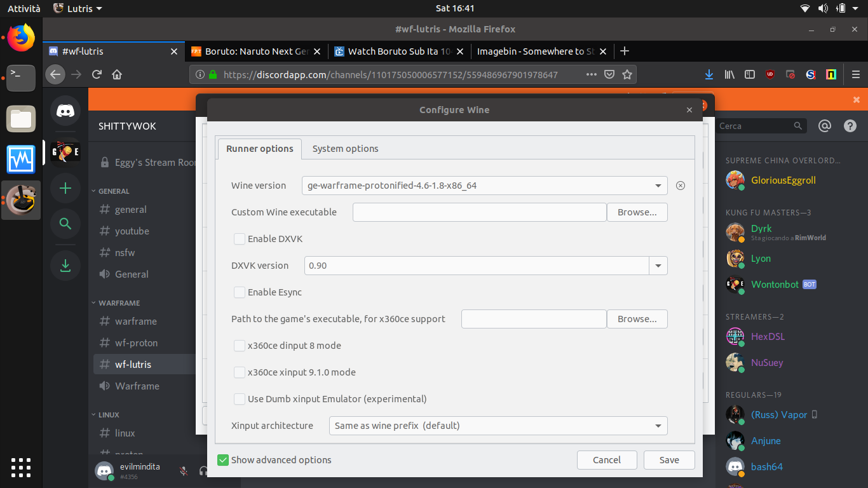Click Custom Wine executable text field

pyautogui.click(x=480, y=212)
